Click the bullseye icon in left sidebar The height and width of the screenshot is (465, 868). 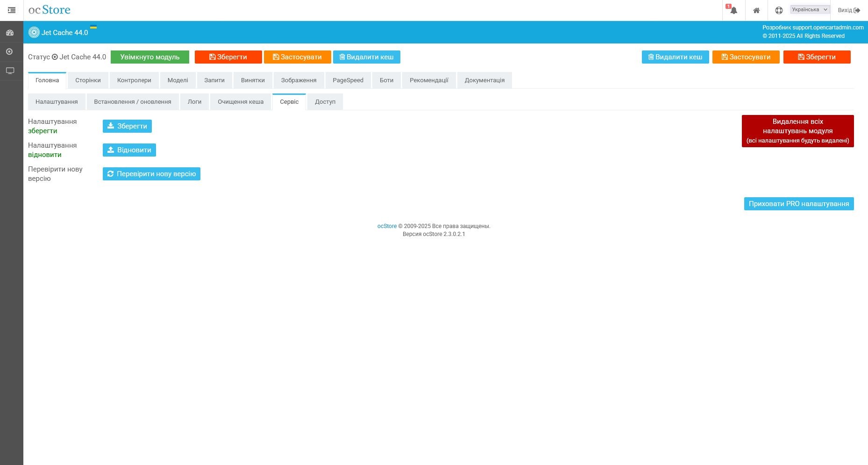pyautogui.click(x=10, y=51)
